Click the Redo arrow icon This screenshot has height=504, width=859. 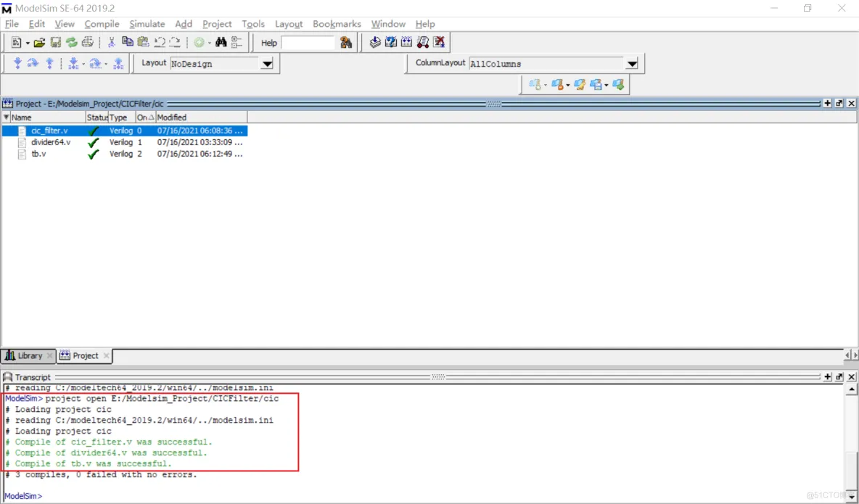click(x=175, y=42)
